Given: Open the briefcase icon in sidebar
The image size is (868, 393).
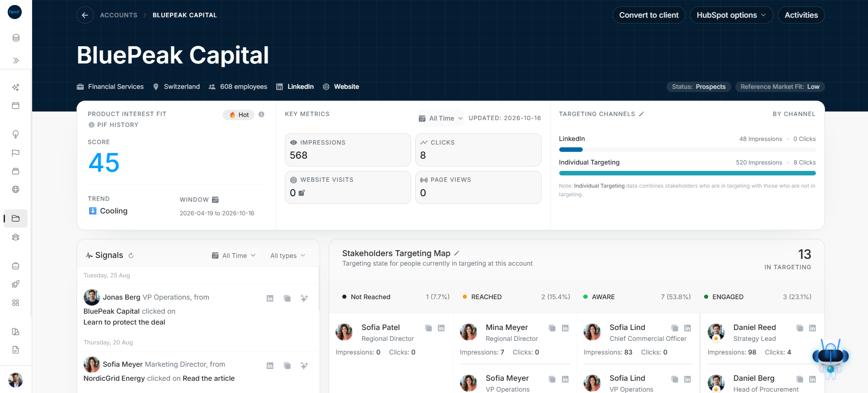Looking at the screenshot, I should pyautogui.click(x=16, y=266).
